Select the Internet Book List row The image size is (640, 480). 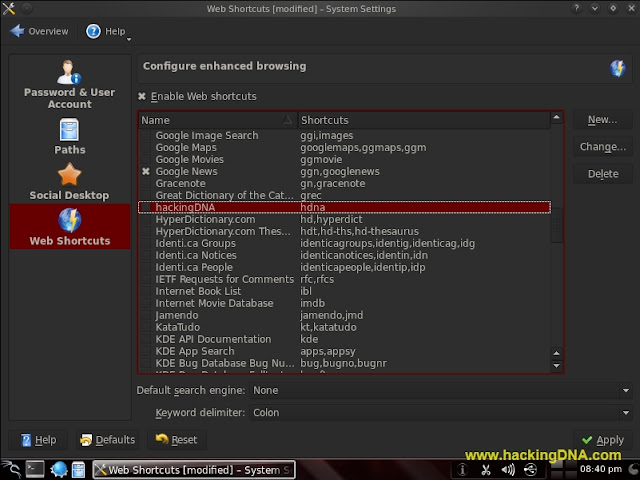click(344, 291)
